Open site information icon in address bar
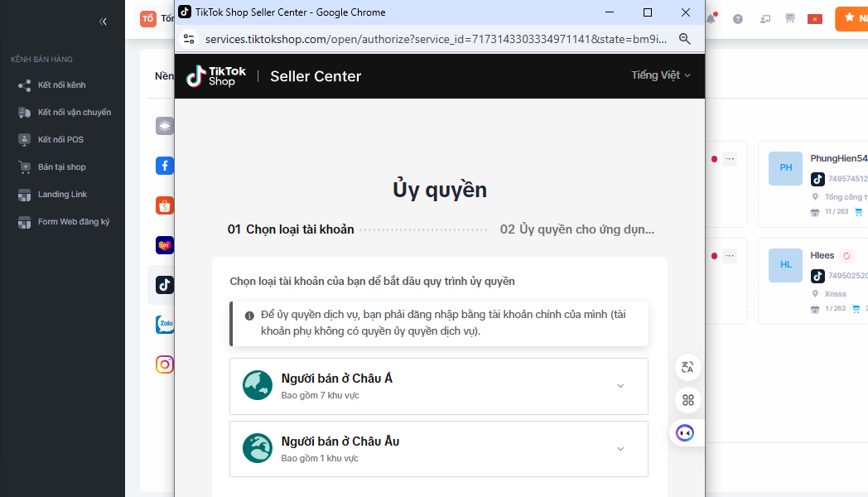Image resolution: width=868 pixels, height=497 pixels. click(x=189, y=39)
